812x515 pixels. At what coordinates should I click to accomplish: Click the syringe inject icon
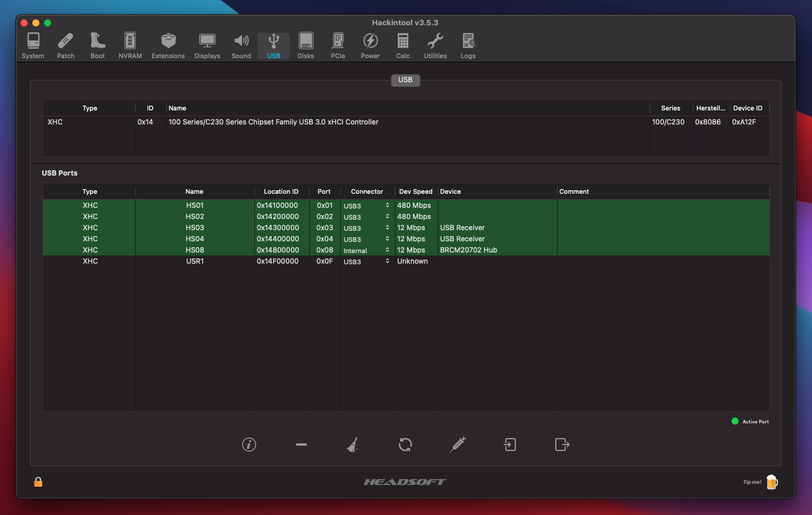coord(458,445)
